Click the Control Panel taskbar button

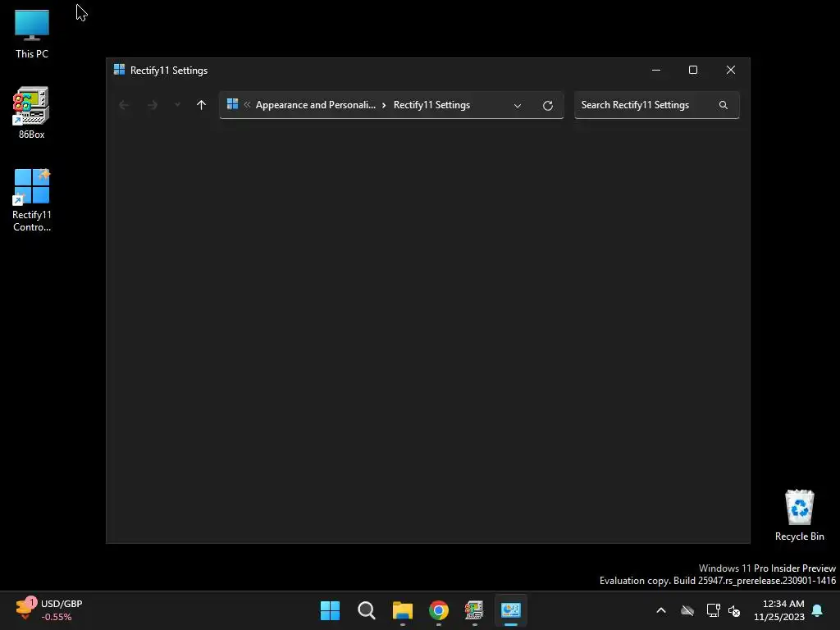click(511, 610)
